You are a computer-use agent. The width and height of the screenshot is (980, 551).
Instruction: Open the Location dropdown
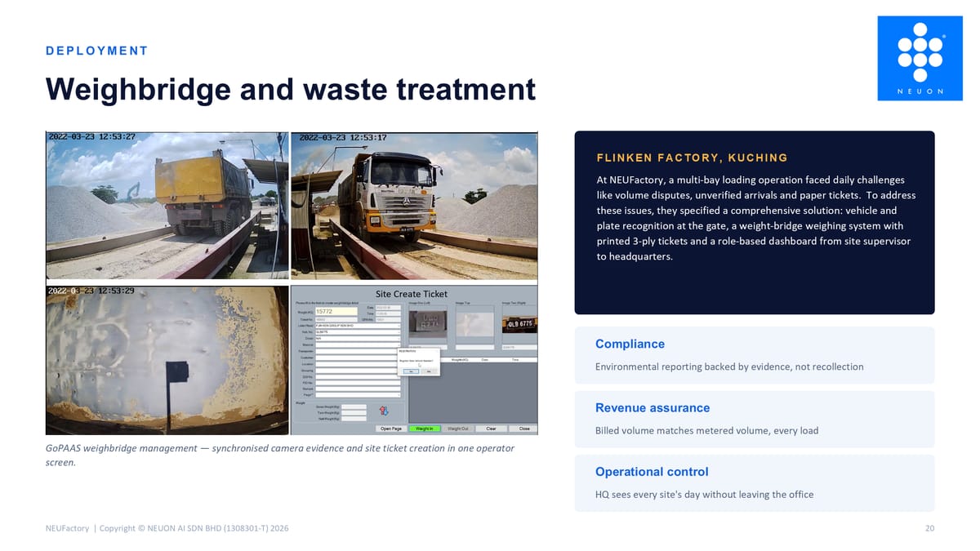click(x=358, y=364)
